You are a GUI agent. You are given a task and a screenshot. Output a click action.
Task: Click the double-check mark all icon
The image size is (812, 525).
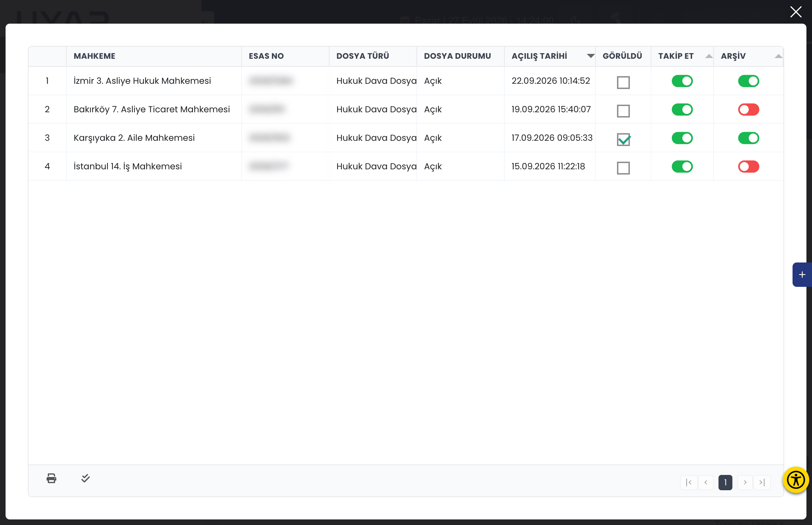click(x=86, y=478)
